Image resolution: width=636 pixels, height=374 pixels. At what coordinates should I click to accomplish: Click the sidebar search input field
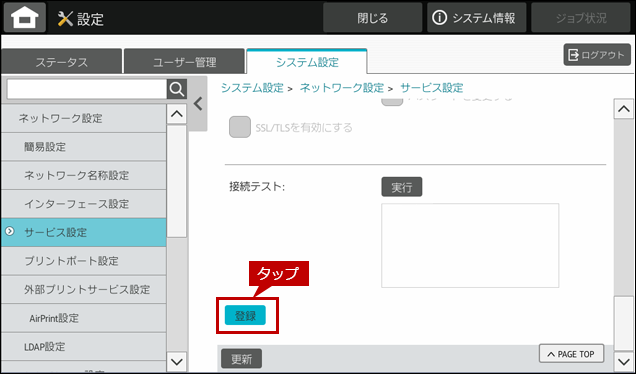tap(86, 89)
